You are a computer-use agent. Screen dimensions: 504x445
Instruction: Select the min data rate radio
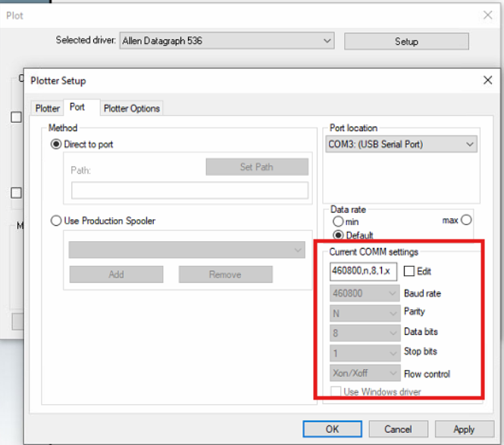(338, 221)
